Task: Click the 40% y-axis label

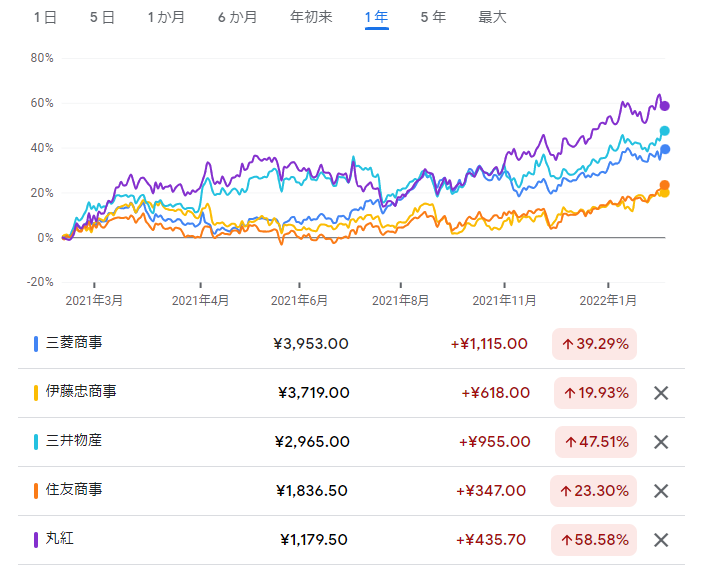Action: [x=42, y=148]
